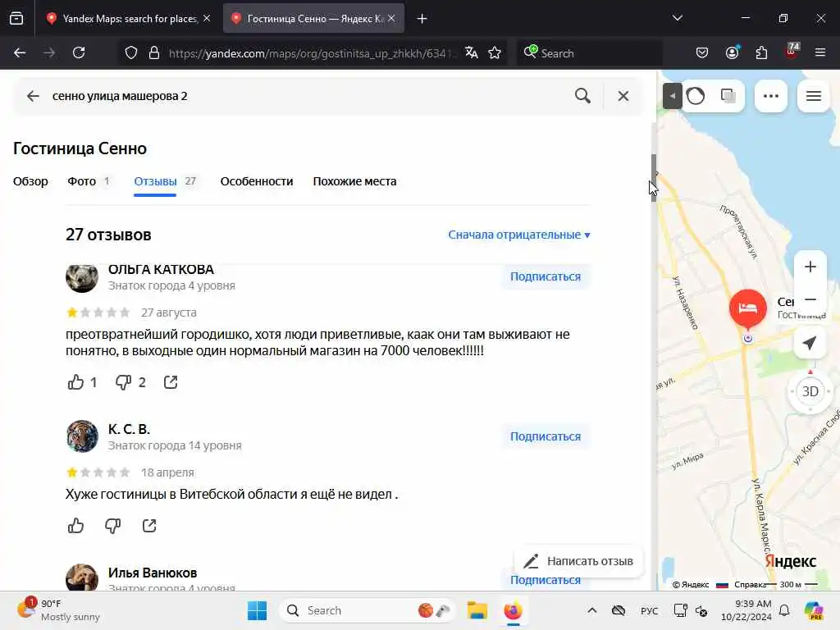Open the tiger avatar of К. С. В.

[82, 436]
